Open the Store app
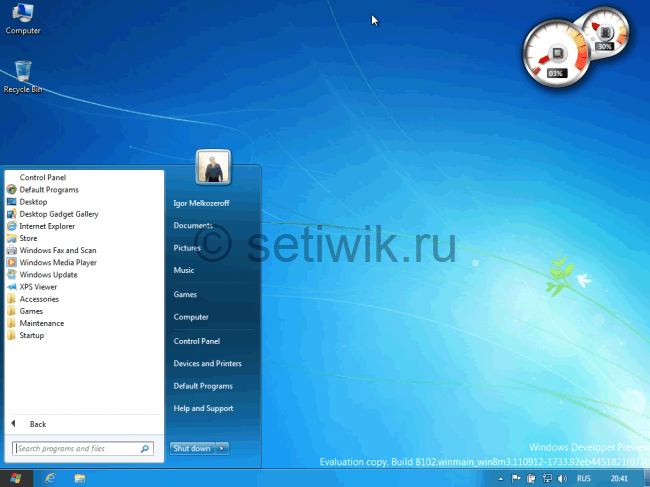The width and height of the screenshot is (650, 487). point(28,238)
